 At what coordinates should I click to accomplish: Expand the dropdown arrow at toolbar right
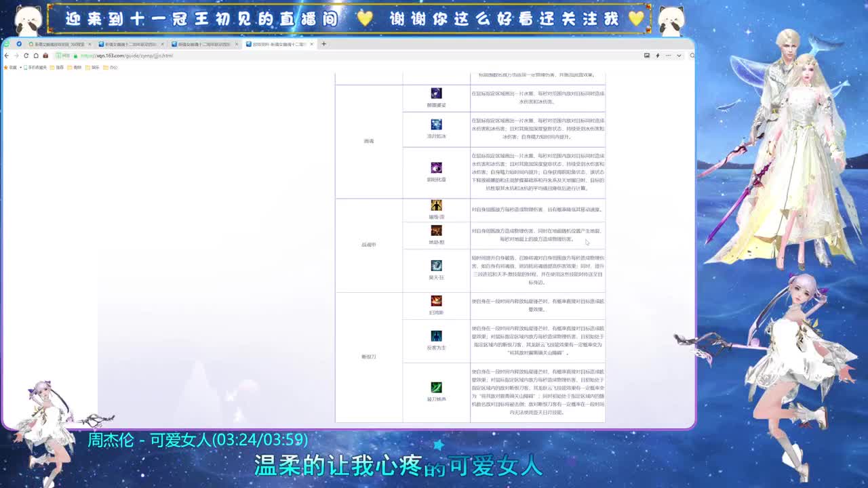coord(679,56)
